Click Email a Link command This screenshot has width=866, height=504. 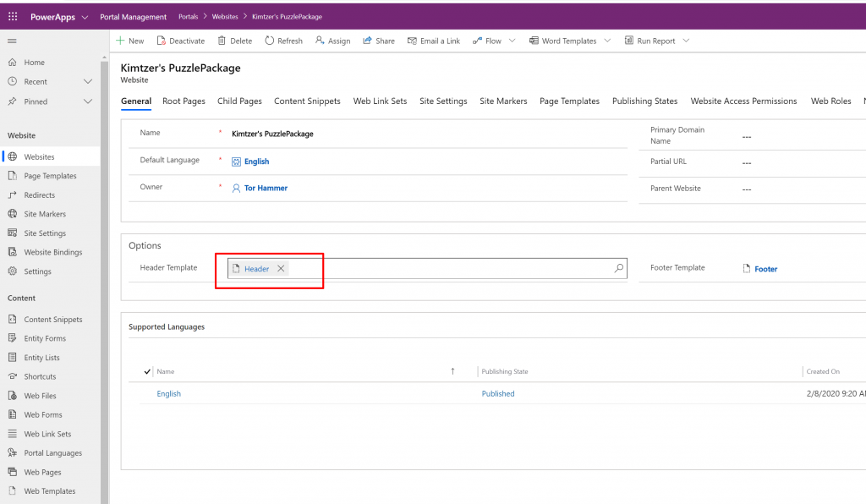click(434, 41)
